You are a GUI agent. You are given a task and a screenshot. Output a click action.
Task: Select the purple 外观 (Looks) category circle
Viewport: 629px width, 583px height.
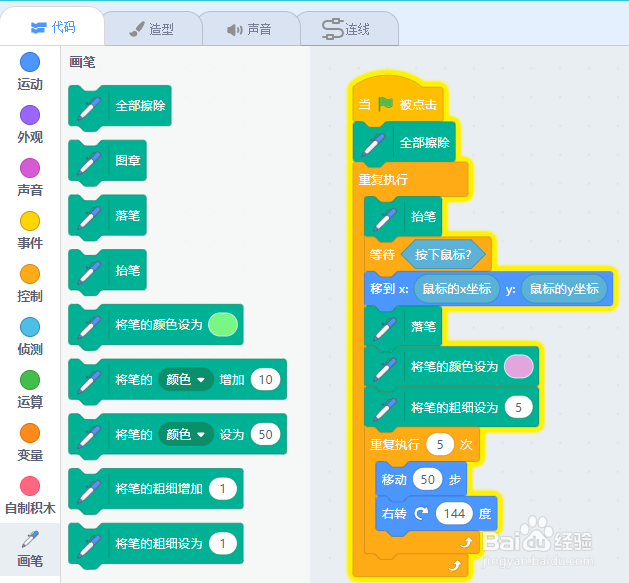[30, 115]
